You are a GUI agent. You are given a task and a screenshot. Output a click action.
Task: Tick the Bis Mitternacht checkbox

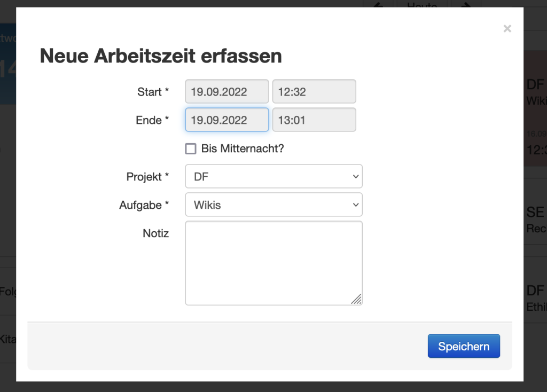click(x=191, y=148)
